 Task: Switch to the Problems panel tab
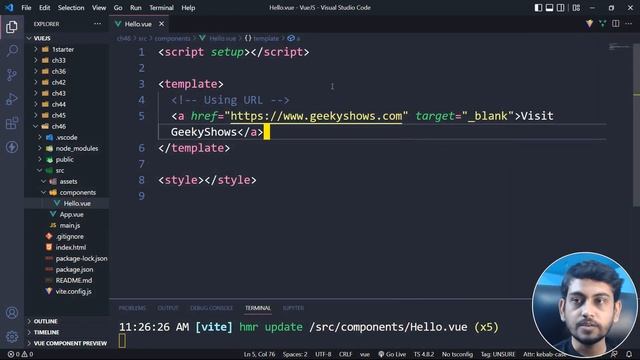(x=132, y=308)
